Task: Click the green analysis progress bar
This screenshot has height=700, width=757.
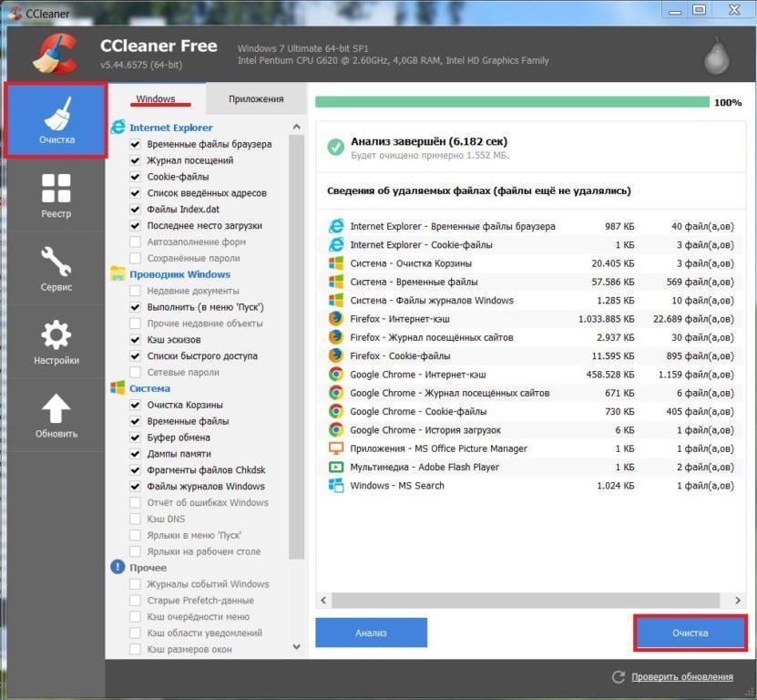Action: click(512, 102)
